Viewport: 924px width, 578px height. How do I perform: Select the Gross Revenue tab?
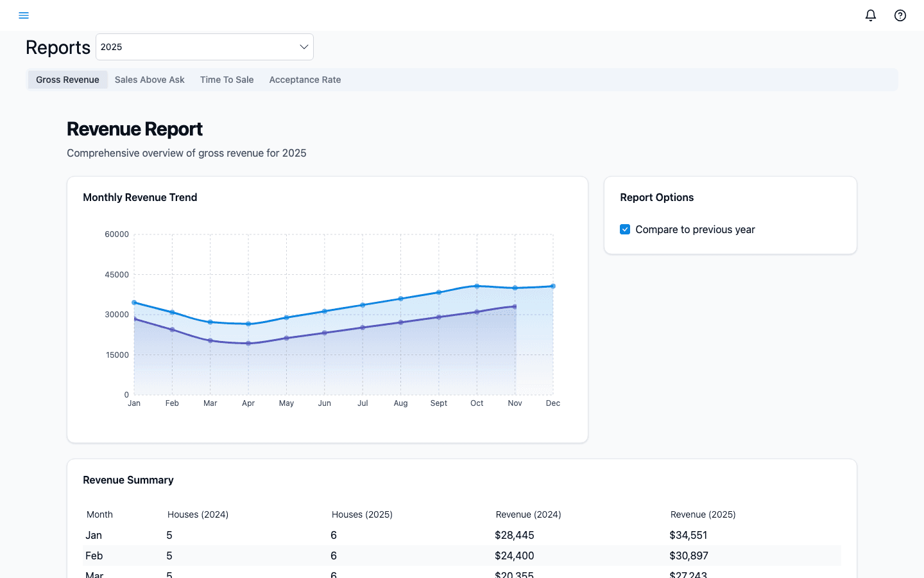pyautogui.click(x=67, y=80)
